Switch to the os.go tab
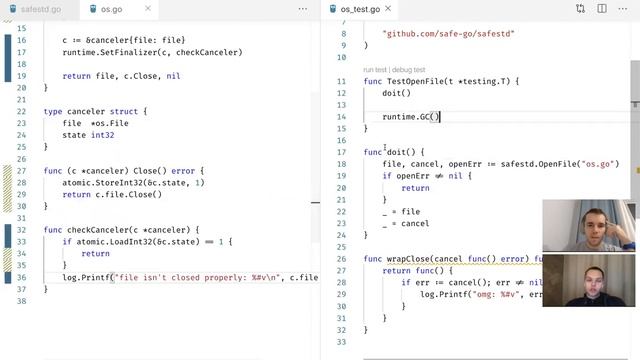This screenshot has height=360, width=640. coord(111,9)
